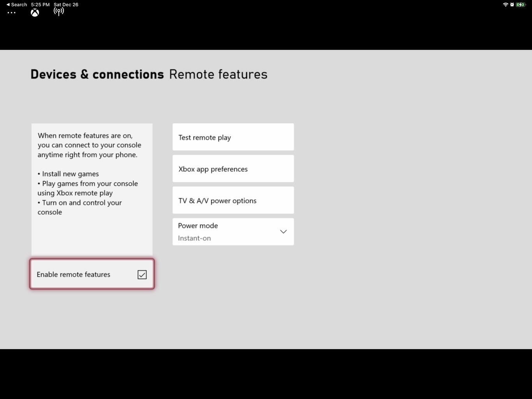
Task: Open Xbox app preferences
Action: point(233,169)
